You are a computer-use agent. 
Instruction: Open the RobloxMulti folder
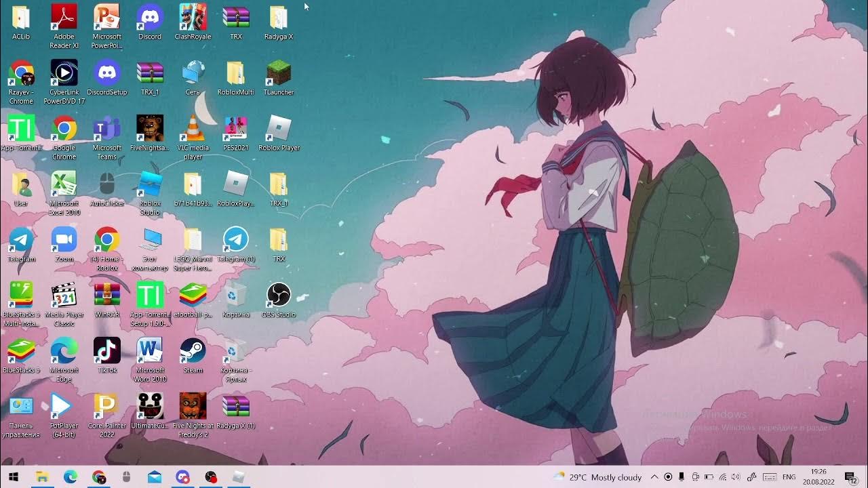(236, 78)
